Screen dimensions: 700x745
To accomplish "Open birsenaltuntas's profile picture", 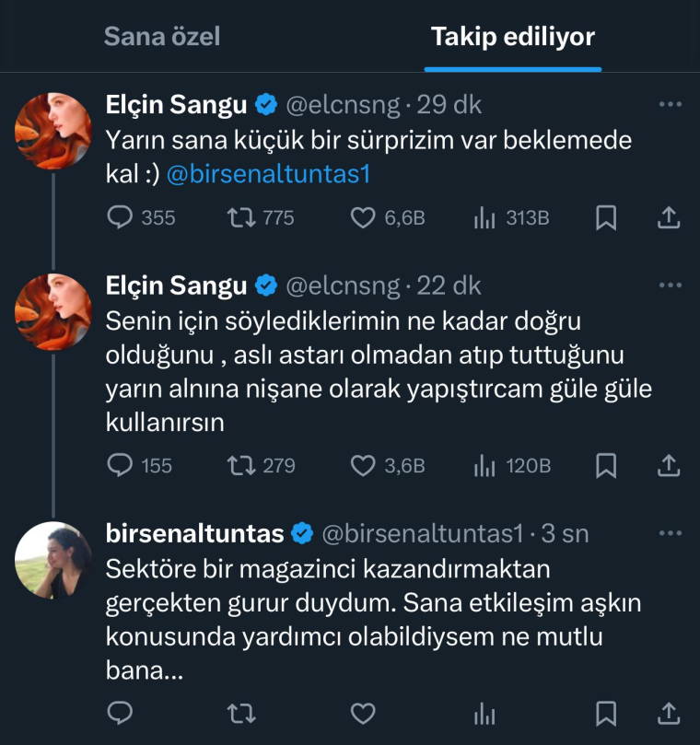I will coord(53,561).
